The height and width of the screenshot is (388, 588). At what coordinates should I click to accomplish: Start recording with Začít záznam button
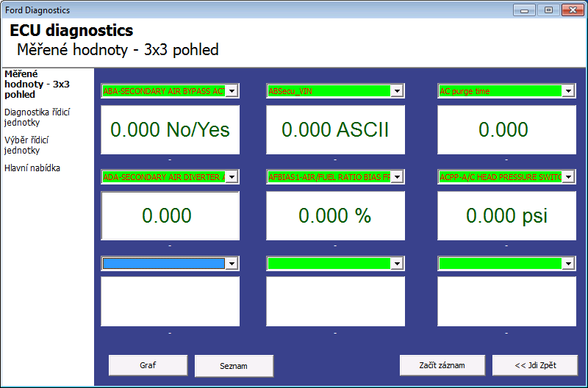pos(442,365)
